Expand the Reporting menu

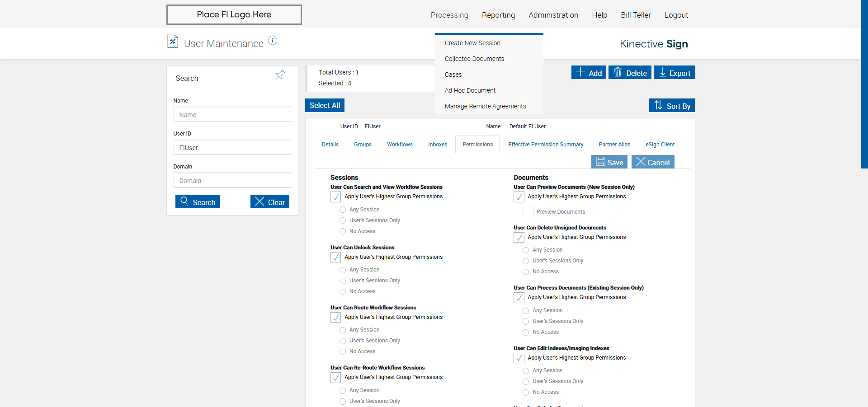click(x=498, y=15)
